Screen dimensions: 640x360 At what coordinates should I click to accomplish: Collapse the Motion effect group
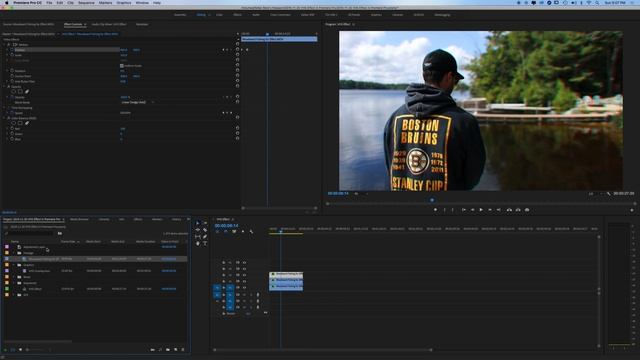tap(5, 44)
